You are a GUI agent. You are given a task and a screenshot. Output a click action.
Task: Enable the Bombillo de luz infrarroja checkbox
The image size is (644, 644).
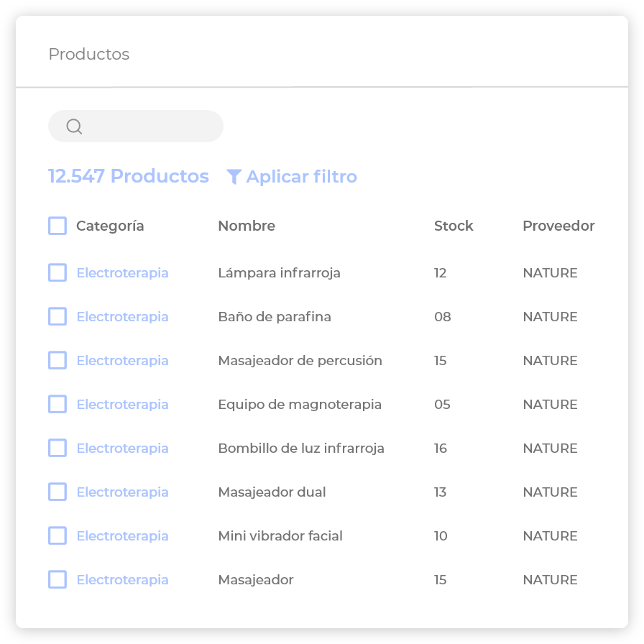[x=57, y=448]
